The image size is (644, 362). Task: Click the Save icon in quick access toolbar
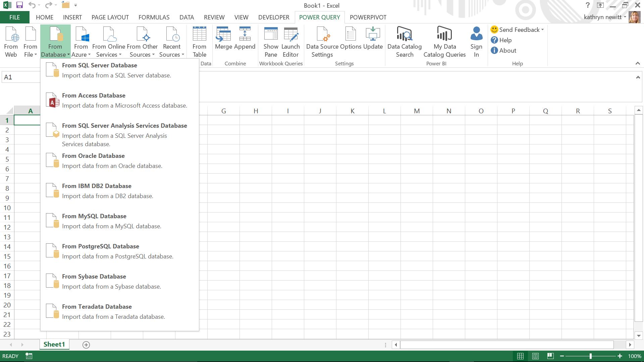click(x=19, y=5)
